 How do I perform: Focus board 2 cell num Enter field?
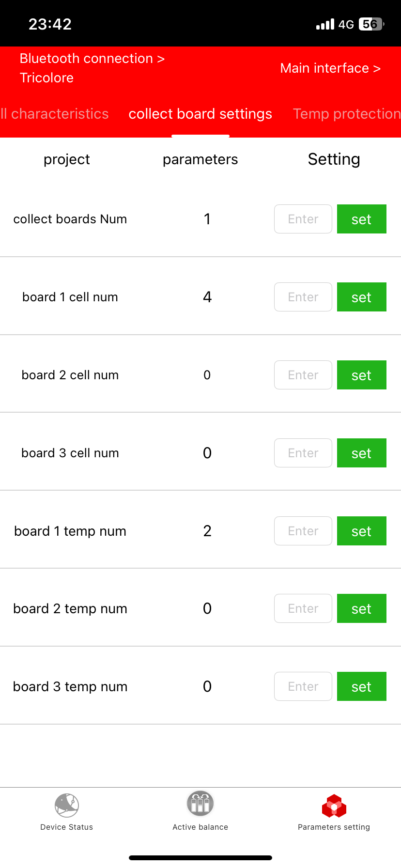click(x=303, y=375)
